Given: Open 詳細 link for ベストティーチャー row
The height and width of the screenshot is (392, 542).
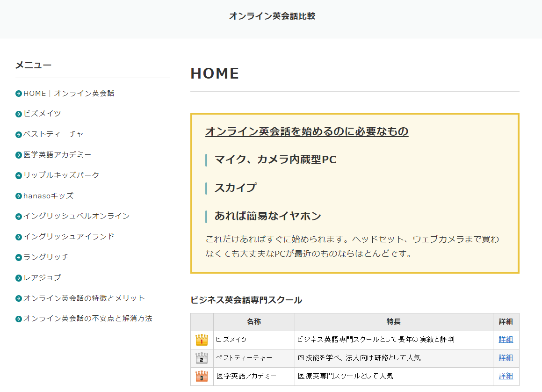Looking at the screenshot, I should pyautogui.click(x=506, y=358).
